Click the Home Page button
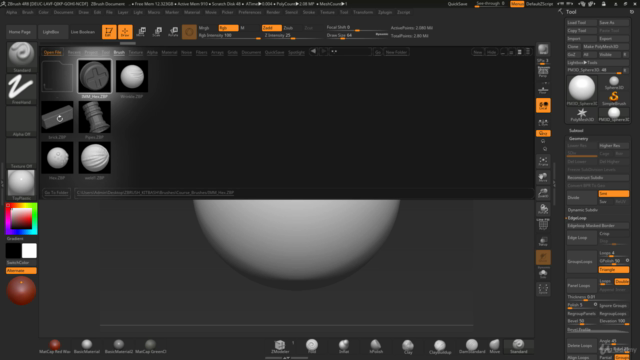The height and width of the screenshot is (360, 640). point(20,32)
